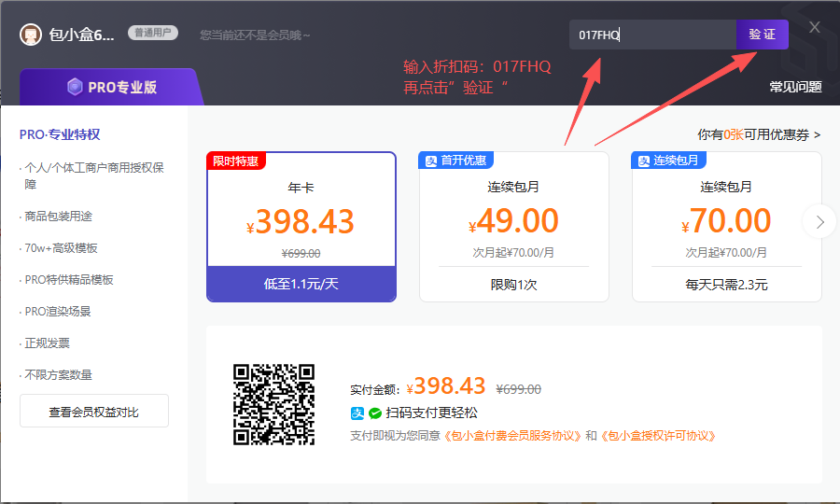Open 常见问题 FAQ

coord(795,87)
